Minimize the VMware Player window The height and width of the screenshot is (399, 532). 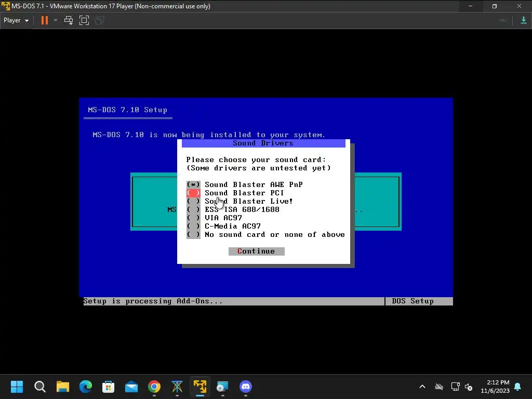470,6
